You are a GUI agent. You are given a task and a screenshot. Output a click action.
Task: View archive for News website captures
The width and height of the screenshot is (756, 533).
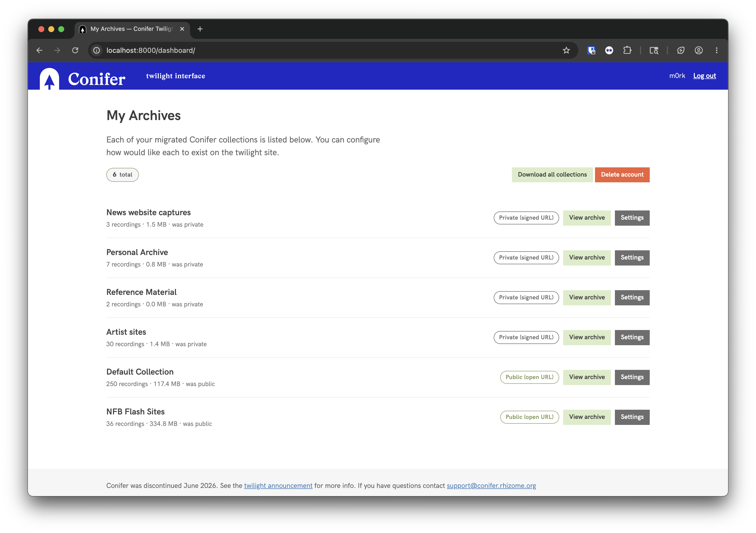click(587, 218)
